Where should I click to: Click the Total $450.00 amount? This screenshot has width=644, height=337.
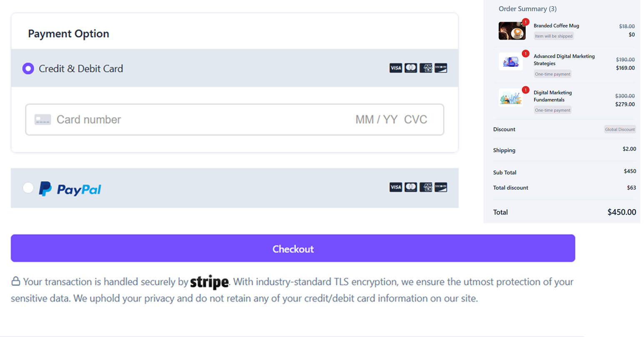coord(622,212)
